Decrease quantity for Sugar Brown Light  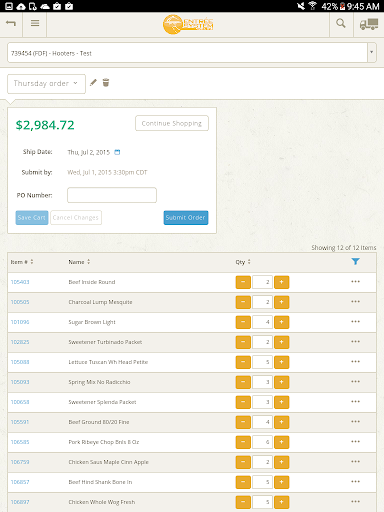tap(243, 322)
